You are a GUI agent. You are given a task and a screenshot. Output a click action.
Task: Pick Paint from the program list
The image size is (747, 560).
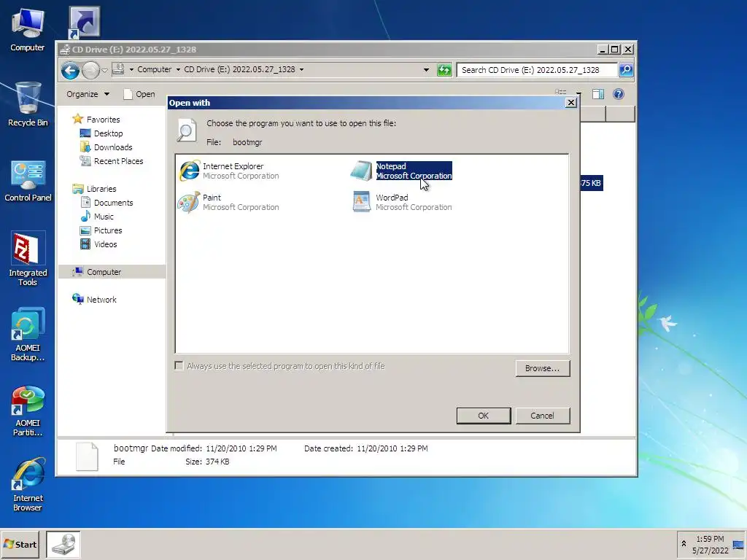(x=229, y=203)
